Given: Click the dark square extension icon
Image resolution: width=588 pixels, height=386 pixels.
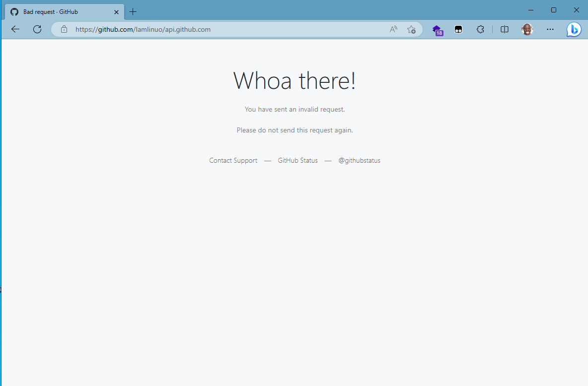Looking at the screenshot, I should click(x=458, y=29).
